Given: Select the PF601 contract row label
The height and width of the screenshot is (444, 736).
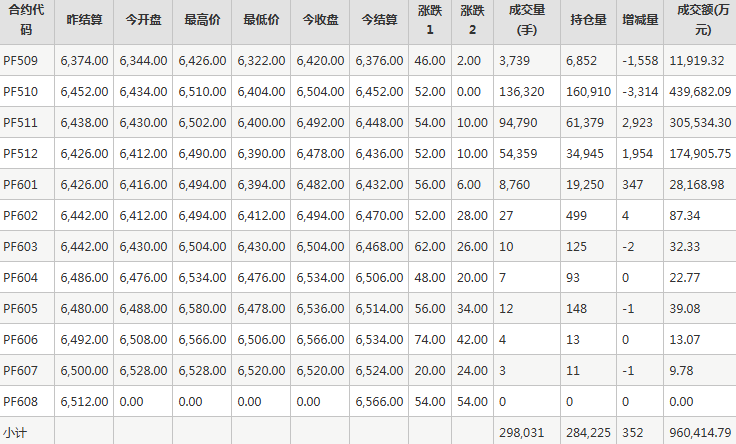Looking at the screenshot, I should (x=21, y=185).
